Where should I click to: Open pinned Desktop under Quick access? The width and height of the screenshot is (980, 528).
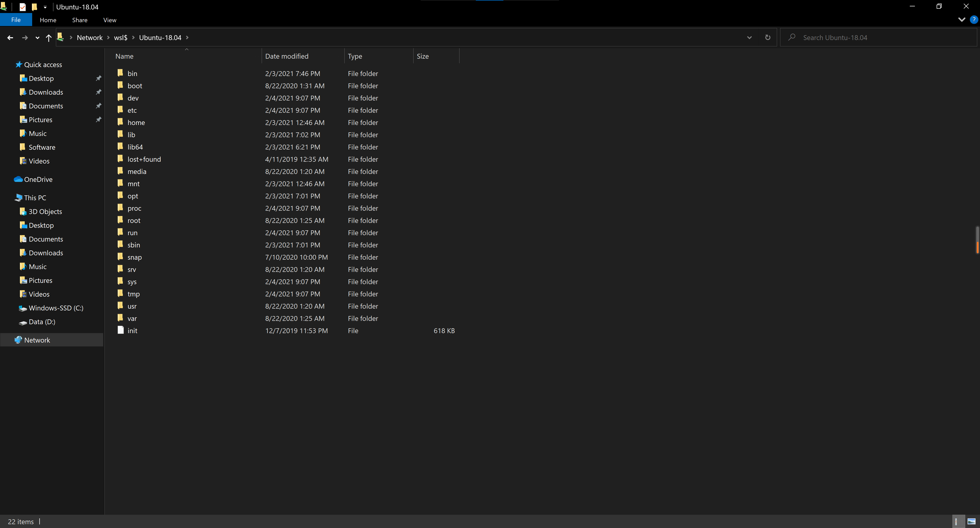[x=41, y=78]
